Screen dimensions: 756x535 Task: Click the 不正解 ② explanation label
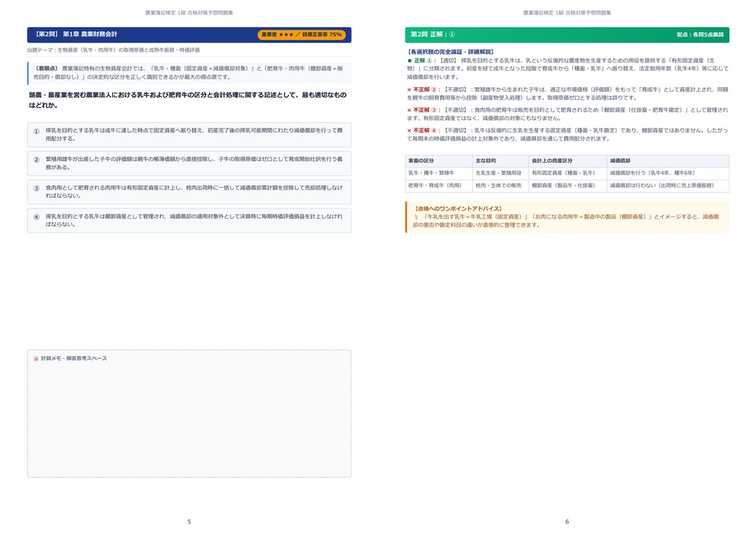(x=425, y=89)
